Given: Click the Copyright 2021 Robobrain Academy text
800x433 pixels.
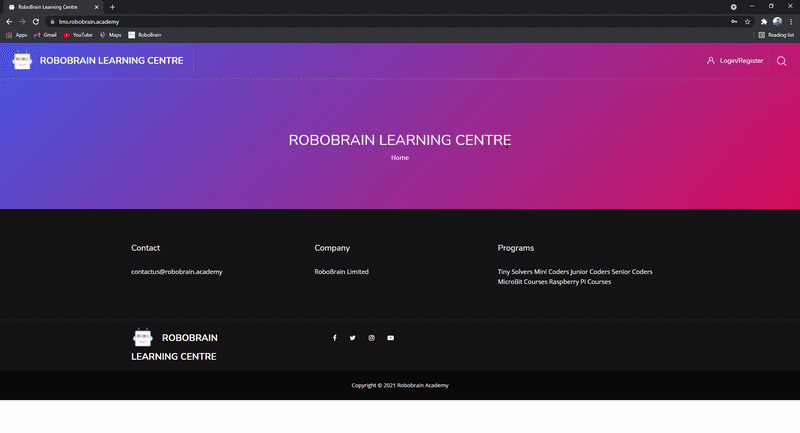Looking at the screenshot, I should point(400,386).
